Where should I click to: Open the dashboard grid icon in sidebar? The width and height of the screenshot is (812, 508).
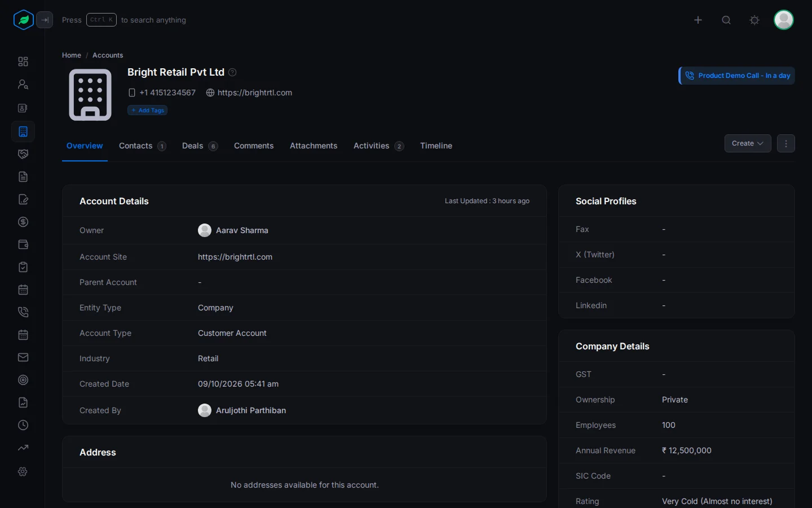(x=23, y=62)
